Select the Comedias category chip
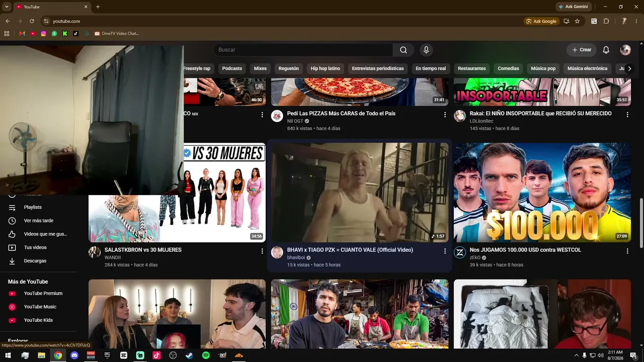 coord(508,68)
